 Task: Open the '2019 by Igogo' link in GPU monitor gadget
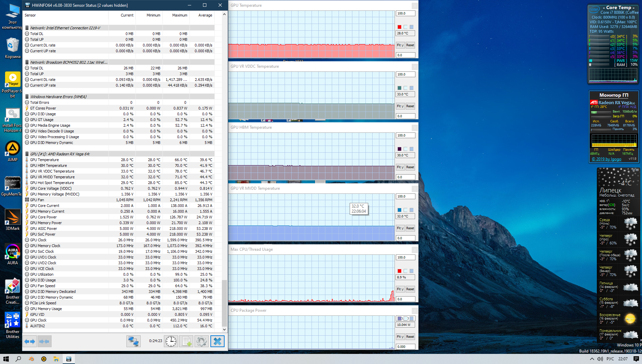coord(607,159)
